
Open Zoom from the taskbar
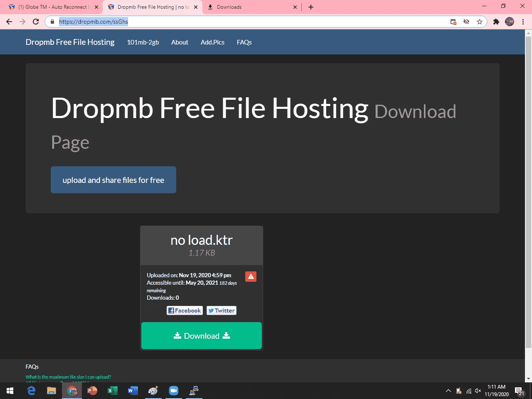click(174, 391)
